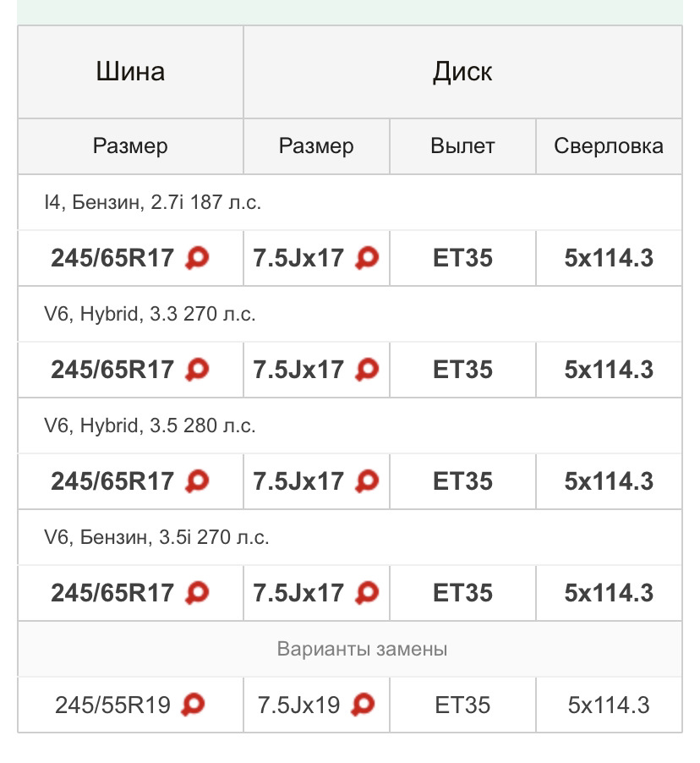Open 245/55R19 replacement tire size
The height and width of the screenshot is (763, 700).
pos(112,705)
